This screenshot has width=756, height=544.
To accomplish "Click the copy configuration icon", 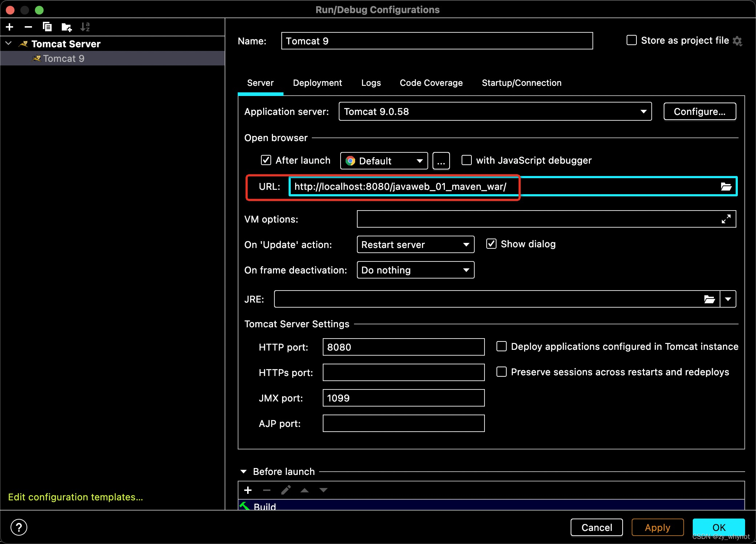I will click(x=47, y=27).
